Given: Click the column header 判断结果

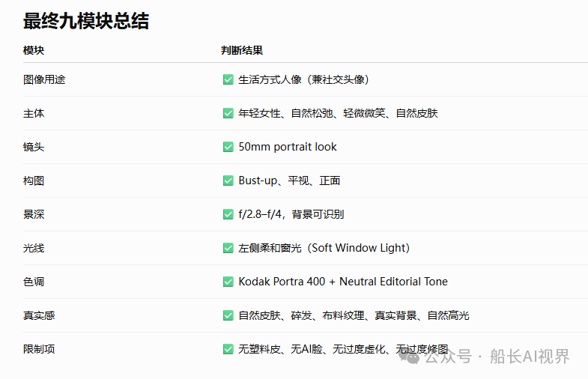Looking at the screenshot, I should 242,50.
